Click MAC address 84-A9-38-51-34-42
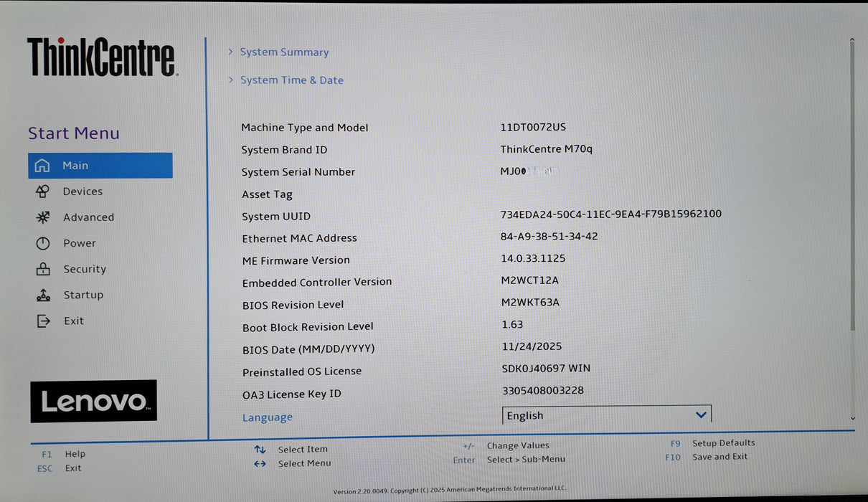This screenshot has width=868, height=502. [x=549, y=236]
